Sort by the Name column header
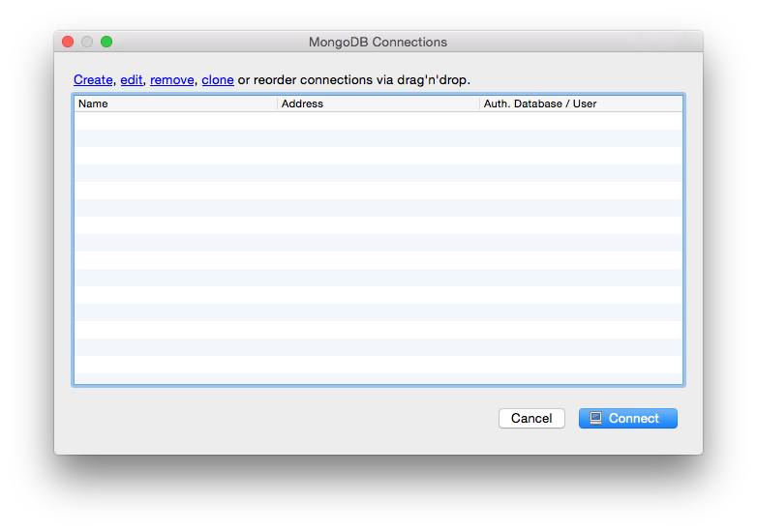757x532 pixels. (174, 103)
